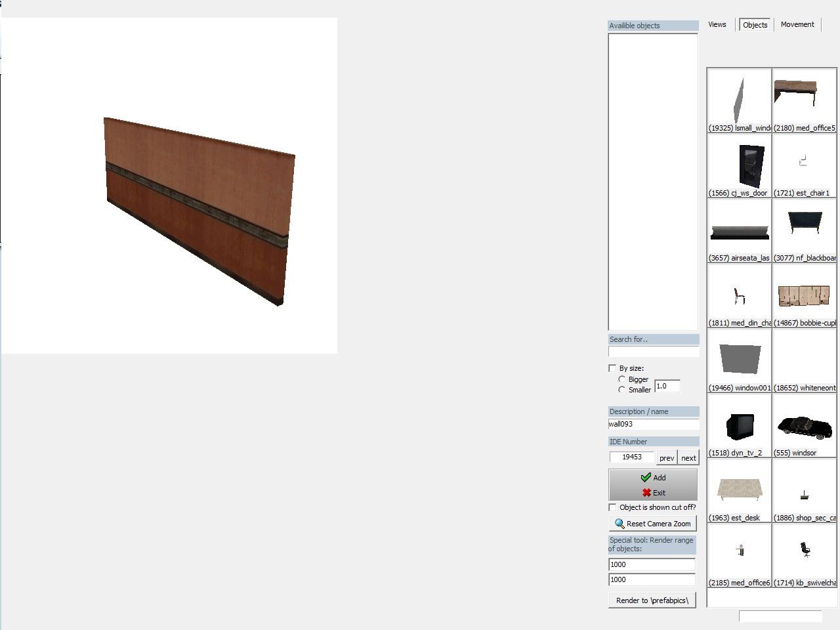
Task: Choose the window001 (19466) thumbnail
Action: coord(740,360)
